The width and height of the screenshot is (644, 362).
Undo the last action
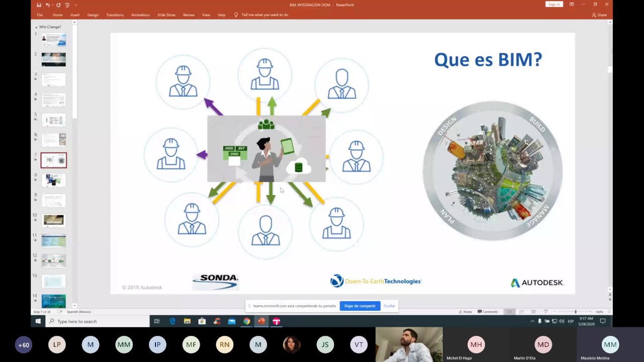tap(48, 5)
